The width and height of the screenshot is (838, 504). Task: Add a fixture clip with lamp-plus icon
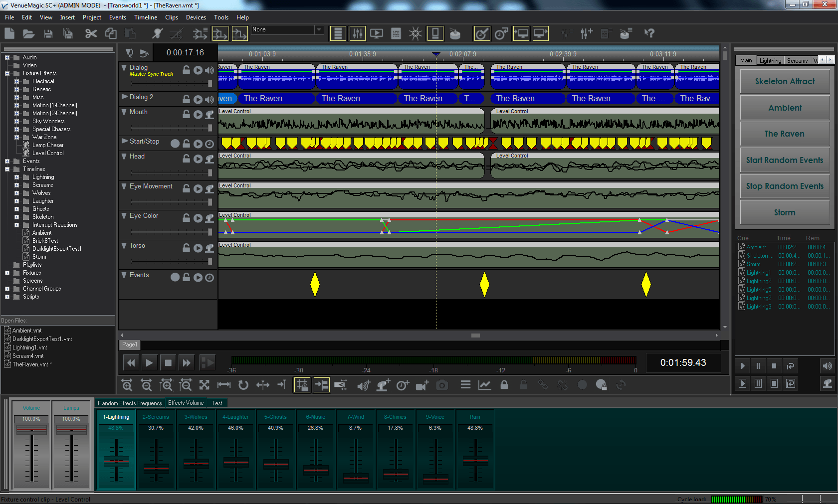(x=383, y=385)
